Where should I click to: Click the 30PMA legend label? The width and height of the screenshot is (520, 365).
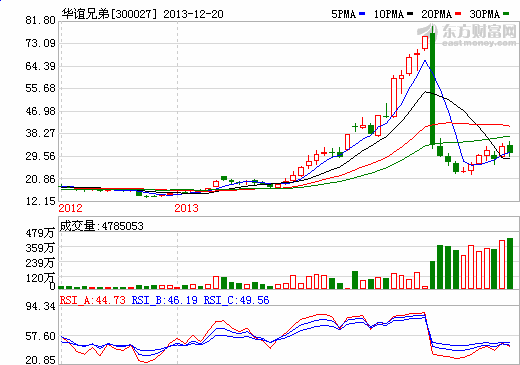(485, 14)
